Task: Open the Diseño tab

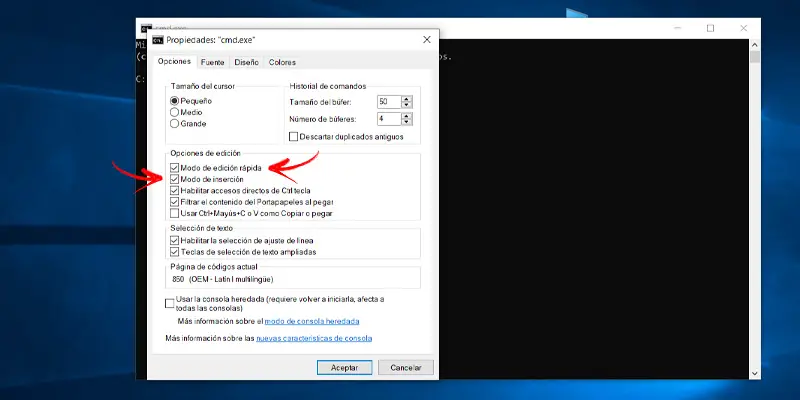Action: coord(246,62)
